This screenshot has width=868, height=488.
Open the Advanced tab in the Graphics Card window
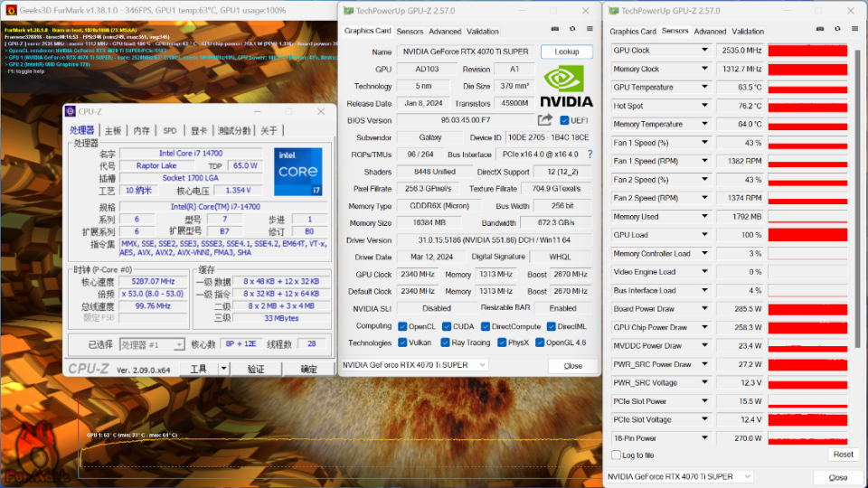444,32
